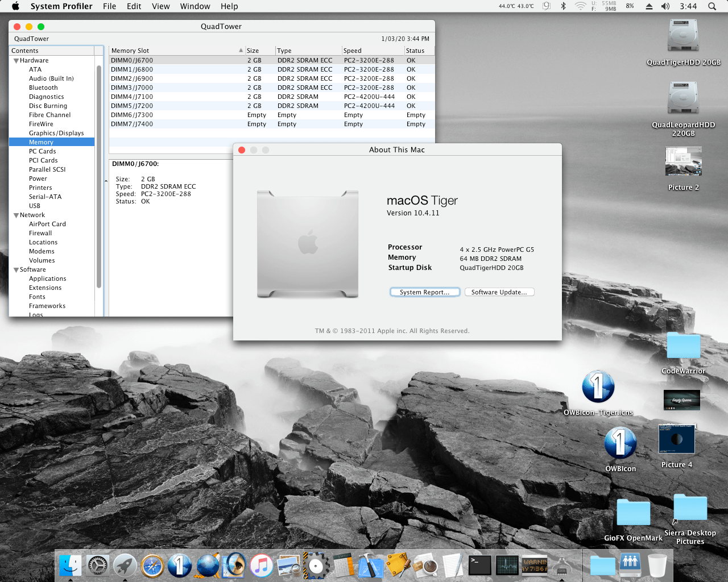The height and width of the screenshot is (582, 728).
Task: Open Terminal in the dock
Action: (479, 566)
